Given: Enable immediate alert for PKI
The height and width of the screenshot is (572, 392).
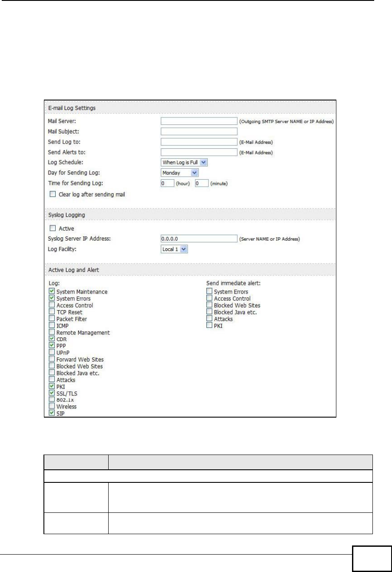Looking at the screenshot, I should pyautogui.click(x=209, y=325).
